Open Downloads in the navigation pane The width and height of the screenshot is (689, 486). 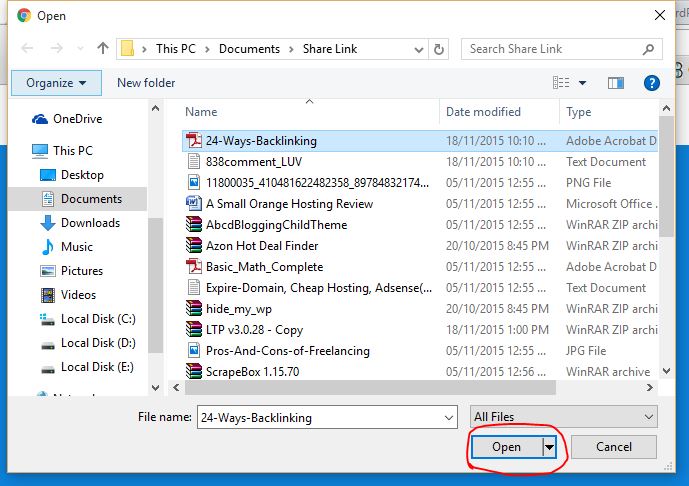click(80, 223)
